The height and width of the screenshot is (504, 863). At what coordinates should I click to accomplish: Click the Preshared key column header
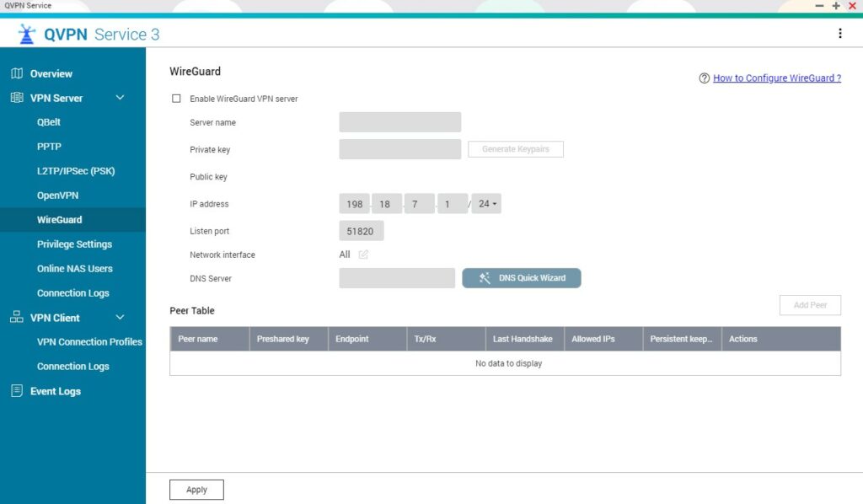tap(289, 339)
